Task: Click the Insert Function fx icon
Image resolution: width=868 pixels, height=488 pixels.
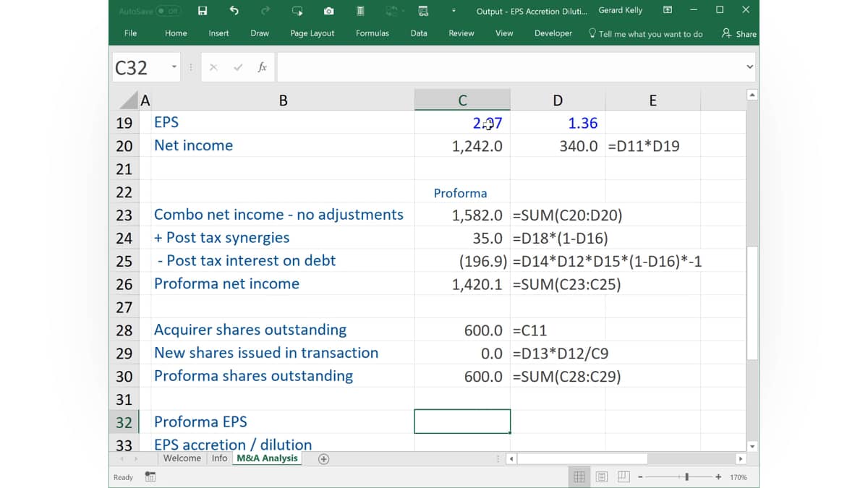Action: pos(262,67)
